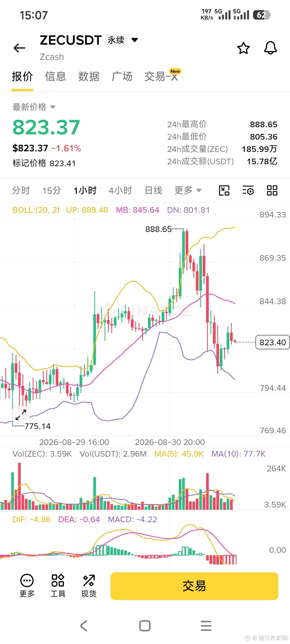This screenshot has width=290, height=644.
Task: Tap MA(10): 77.7K volume label
Action: (x=238, y=454)
